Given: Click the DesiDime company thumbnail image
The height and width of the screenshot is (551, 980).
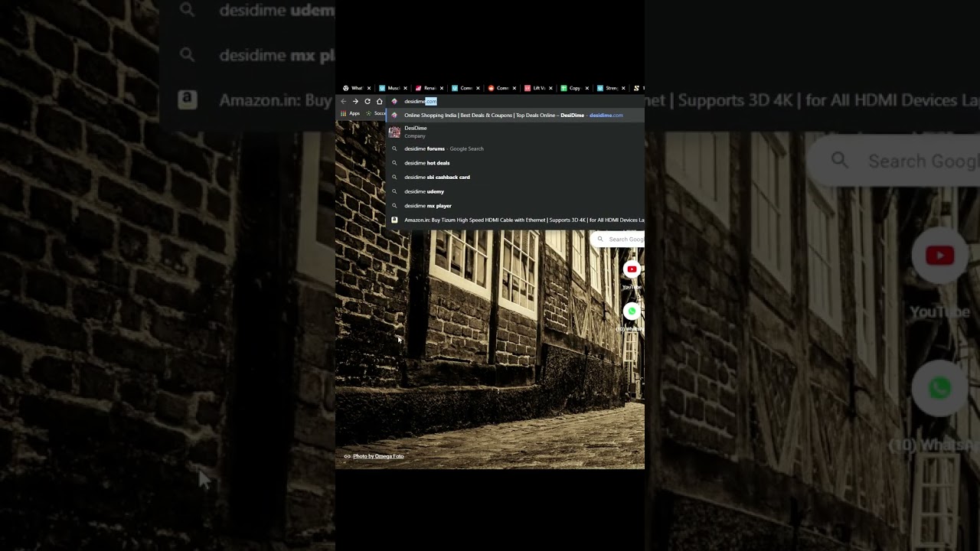Looking at the screenshot, I should 394,132.
